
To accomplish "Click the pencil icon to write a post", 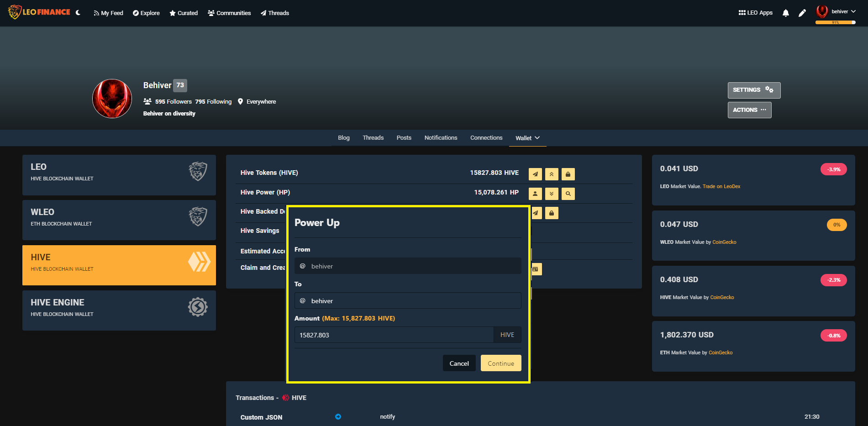I will click(x=802, y=13).
